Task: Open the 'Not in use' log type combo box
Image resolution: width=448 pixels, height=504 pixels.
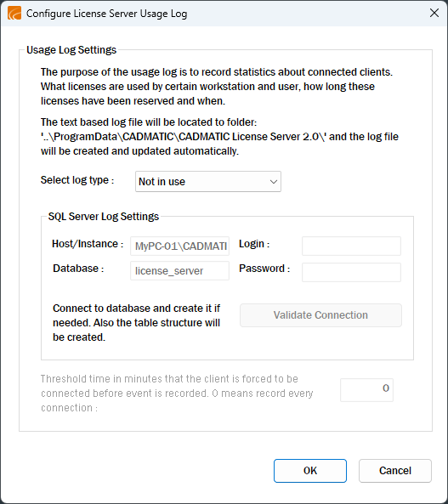Action: [x=208, y=182]
